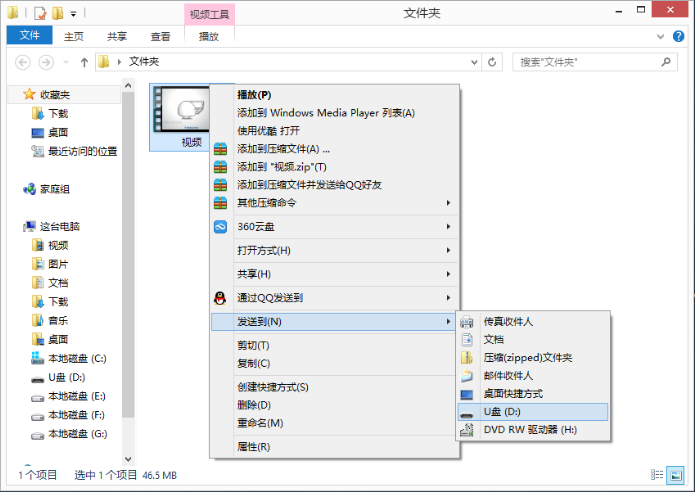Open the recent locations dropdown arrow
695x492 pixels.
pyautogui.click(x=66, y=62)
